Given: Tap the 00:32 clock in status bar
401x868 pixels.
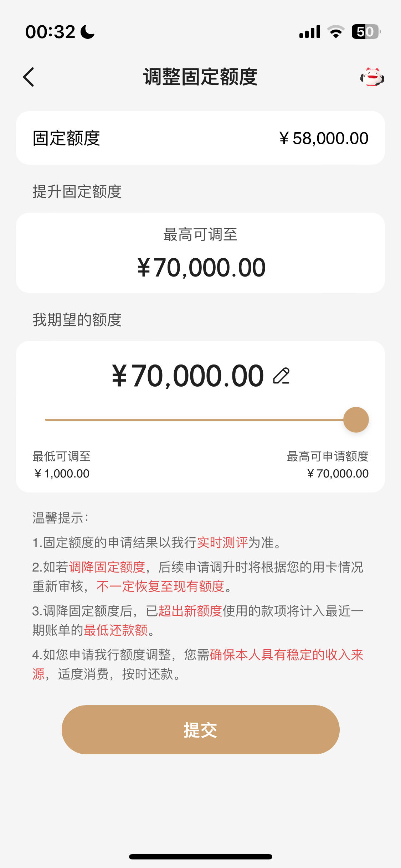Looking at the screenshot, I should (50, 32).
